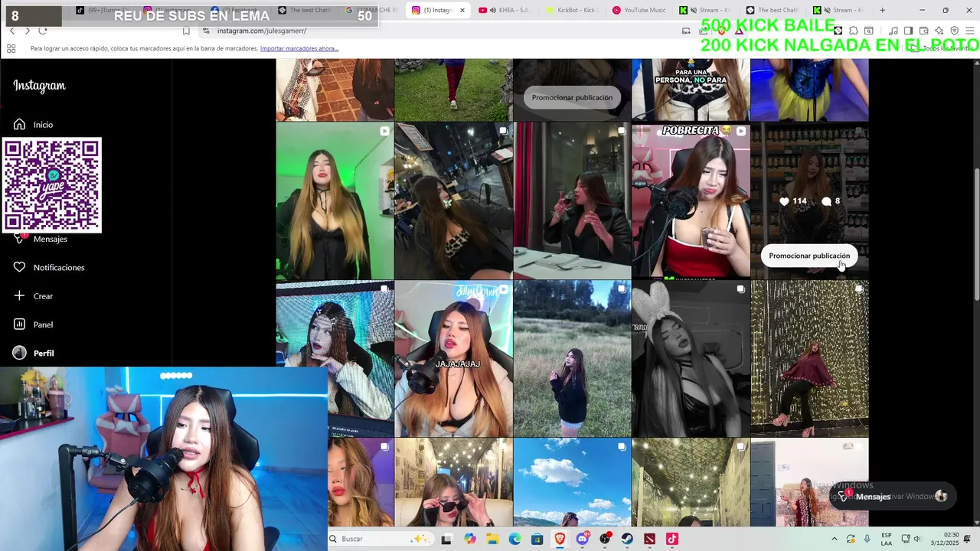
Task: Go forward in the browser
Action: 28,31
